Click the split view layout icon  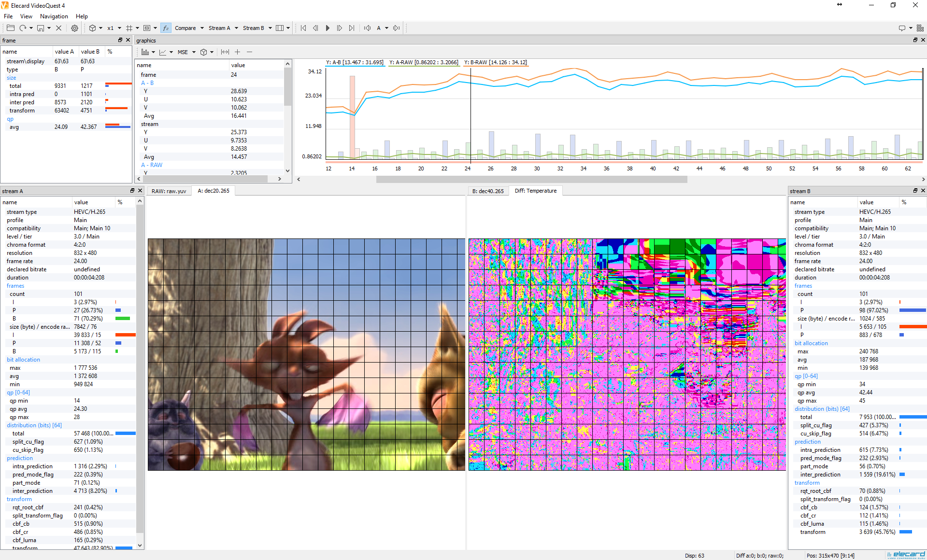coord(280,28)
